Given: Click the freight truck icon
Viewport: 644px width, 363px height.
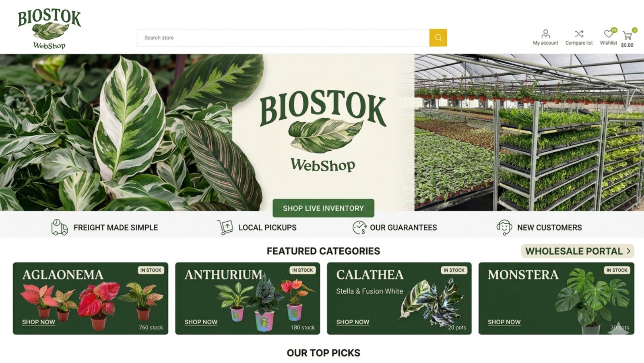Looking at the screenshot, I should (x=59, y=227).
